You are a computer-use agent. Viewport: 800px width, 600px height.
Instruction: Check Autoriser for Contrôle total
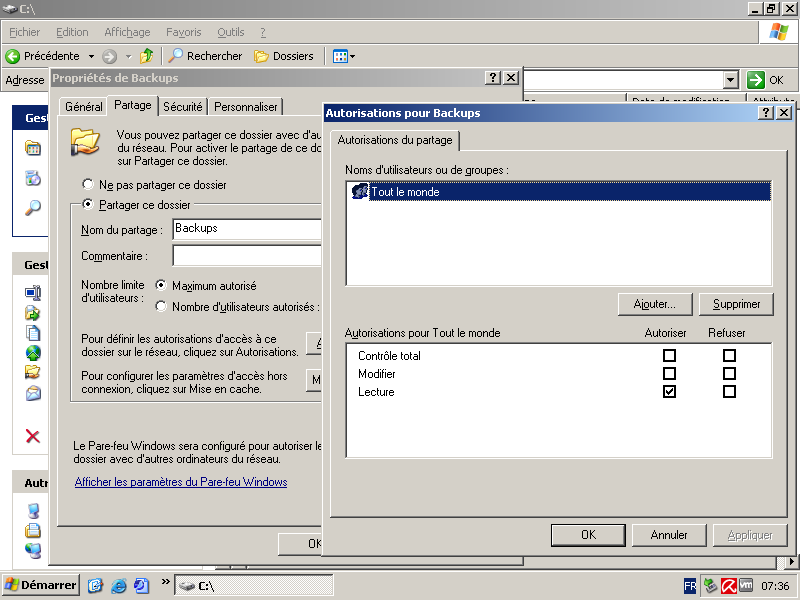coord(669,356)
